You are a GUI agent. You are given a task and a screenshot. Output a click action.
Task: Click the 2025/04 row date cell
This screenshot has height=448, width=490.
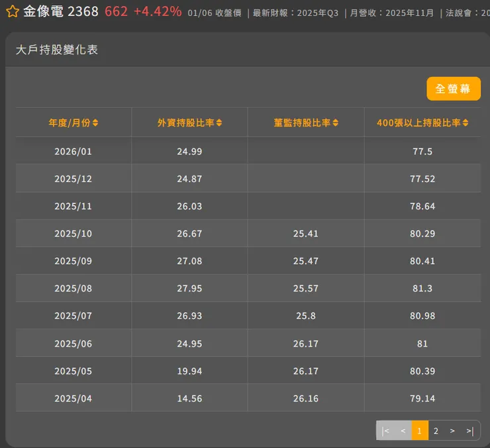click(73, 398)
